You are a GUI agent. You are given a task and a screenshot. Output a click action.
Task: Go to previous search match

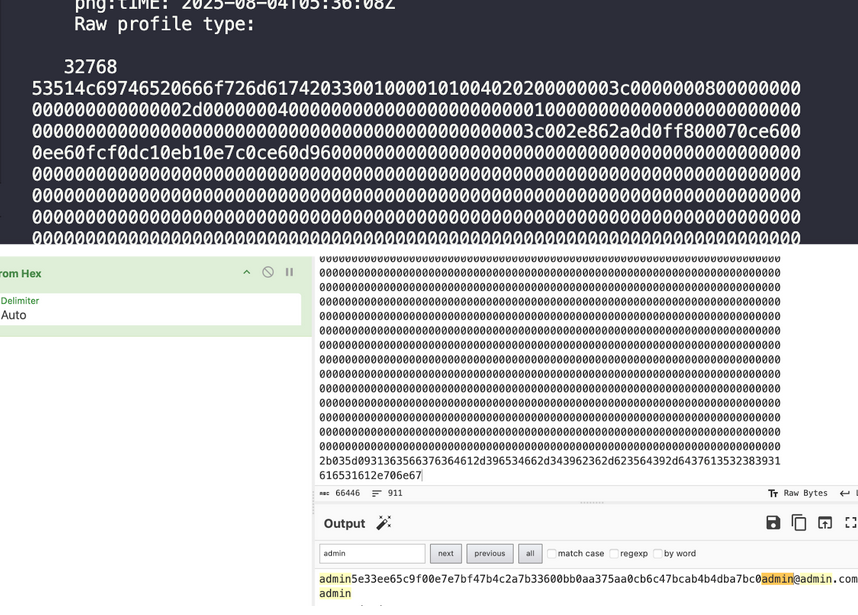(489, 553)
